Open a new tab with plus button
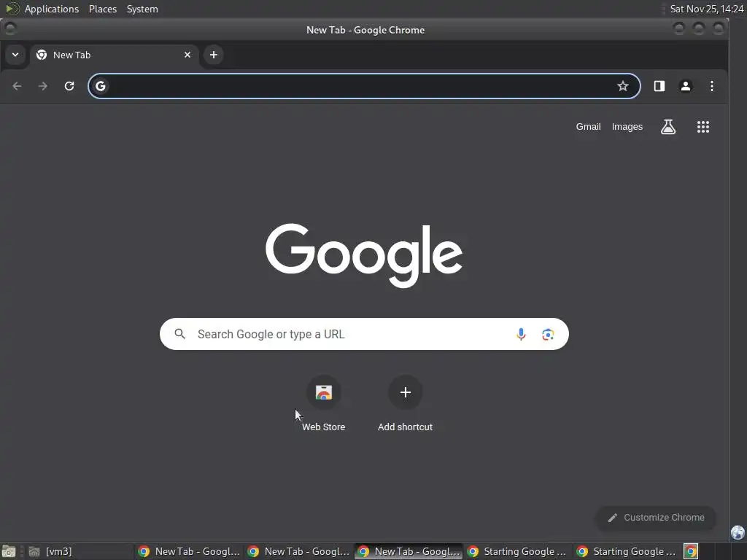The height and width of the screenshot is (560, 747). (x=214, y=55)
